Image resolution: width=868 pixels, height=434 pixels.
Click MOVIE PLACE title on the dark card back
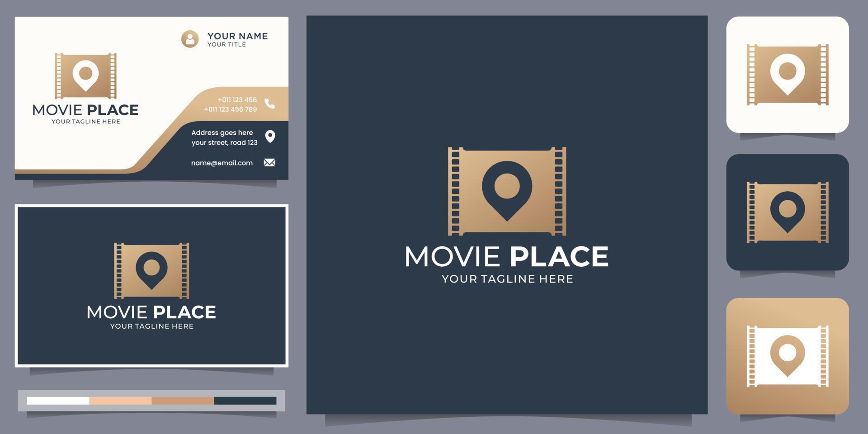(x=151, y=312)
